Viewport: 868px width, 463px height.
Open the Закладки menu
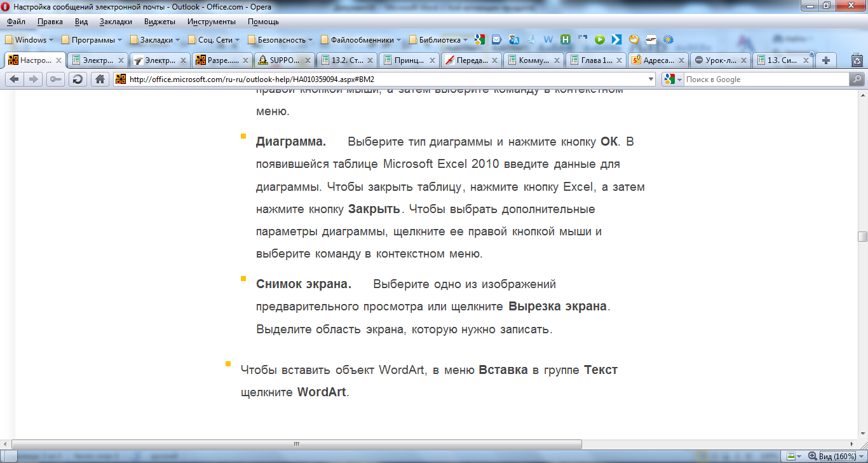coord(116,22)
